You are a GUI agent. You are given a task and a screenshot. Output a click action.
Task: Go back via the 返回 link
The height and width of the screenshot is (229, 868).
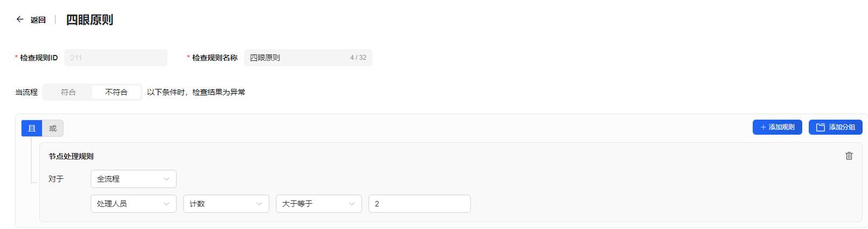tap(38, 20)
